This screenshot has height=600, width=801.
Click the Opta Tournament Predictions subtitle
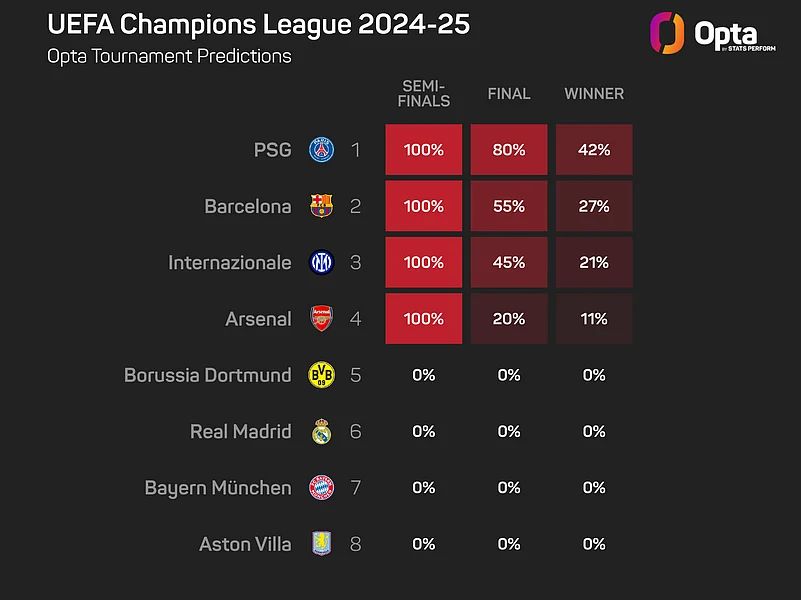click(x=169, y=56)
